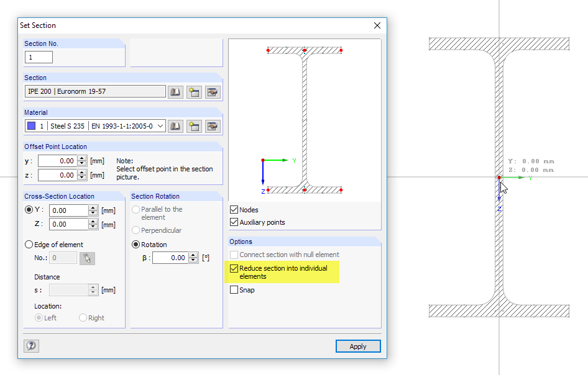Viewport: 588px width, 375px height.
Task: Click the IPE 200 section name field
Action: 95,91
